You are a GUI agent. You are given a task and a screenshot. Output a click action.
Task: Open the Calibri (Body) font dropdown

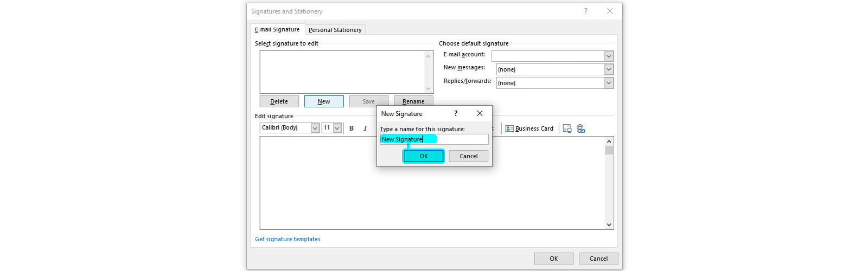[315, 128]
